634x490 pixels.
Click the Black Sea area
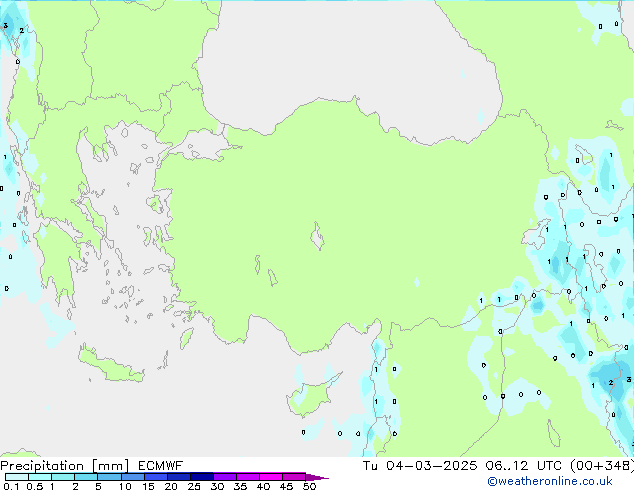coord(350,50)
